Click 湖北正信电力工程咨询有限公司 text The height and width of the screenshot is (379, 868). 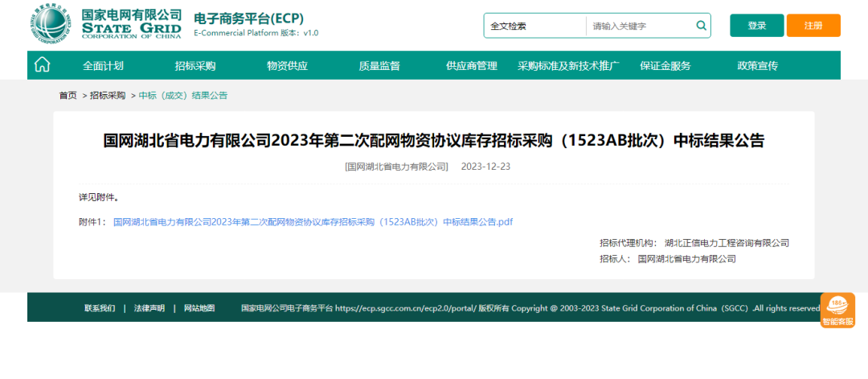727,243
